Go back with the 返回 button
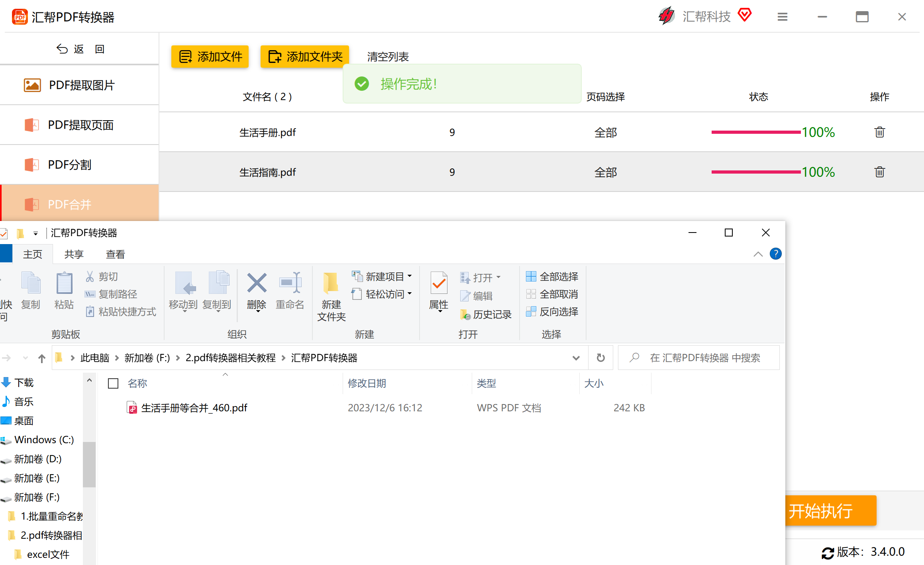This screenshot has width=924, height=565. (80, 49)
